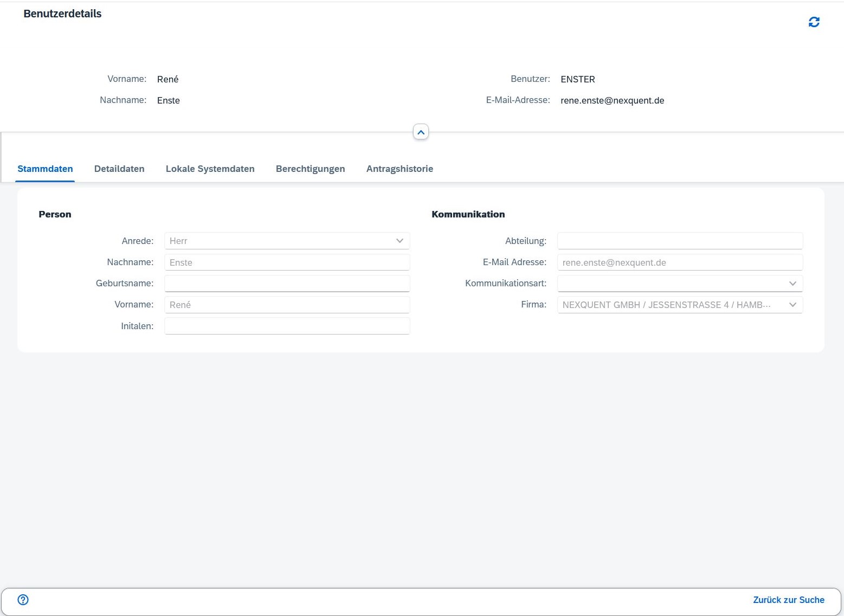This screenshot has height=616, width=844.
Task: Open the Kommunikationsart dropdown
Action: click(x=792, y=284)
